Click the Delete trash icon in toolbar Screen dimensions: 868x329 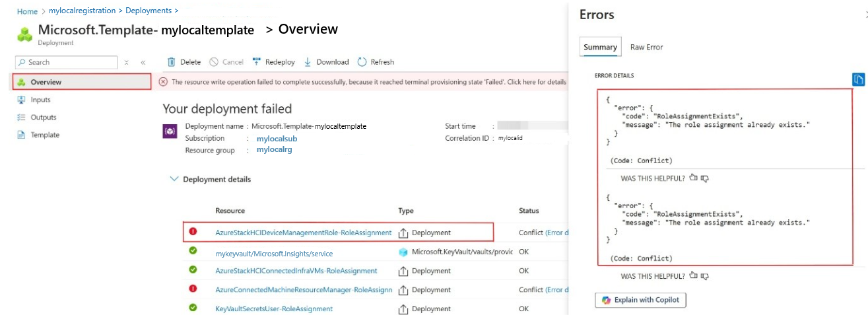click(x=172, y=62)
